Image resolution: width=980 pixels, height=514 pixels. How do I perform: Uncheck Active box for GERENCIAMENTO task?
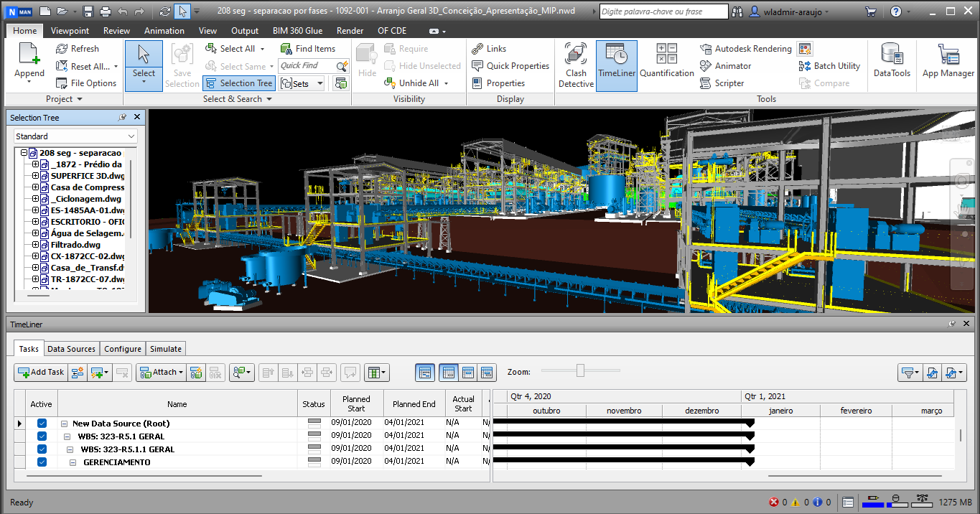click(42, 462)
